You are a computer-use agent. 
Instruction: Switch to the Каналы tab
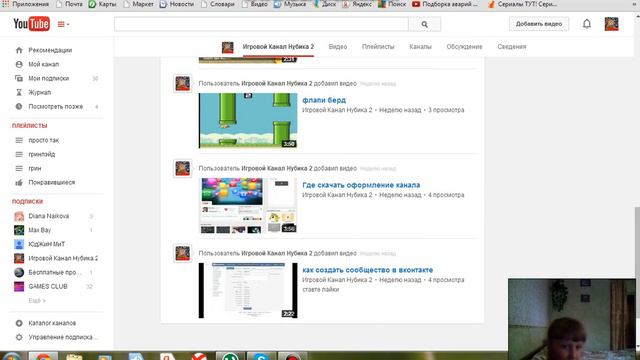[420, 47]
